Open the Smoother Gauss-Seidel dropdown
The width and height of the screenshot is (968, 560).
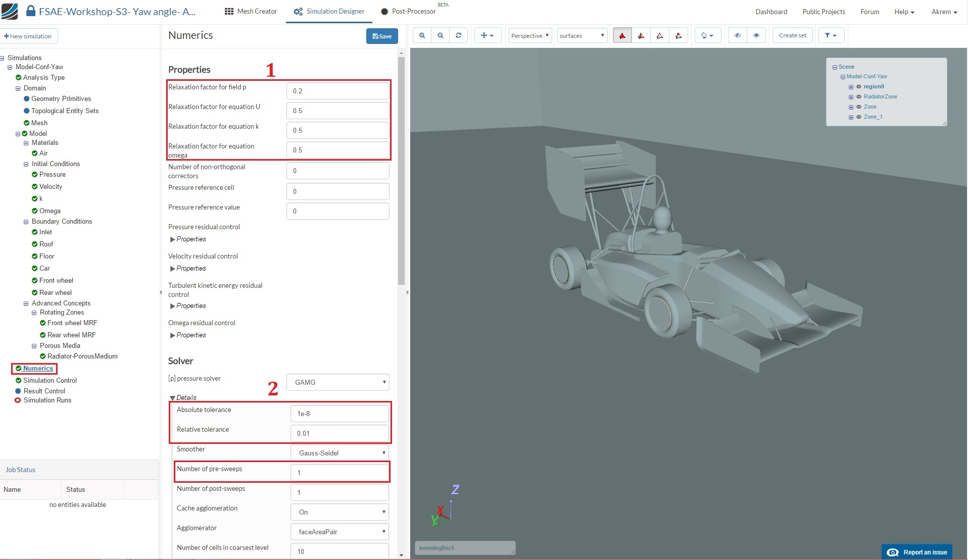point(340,453)
